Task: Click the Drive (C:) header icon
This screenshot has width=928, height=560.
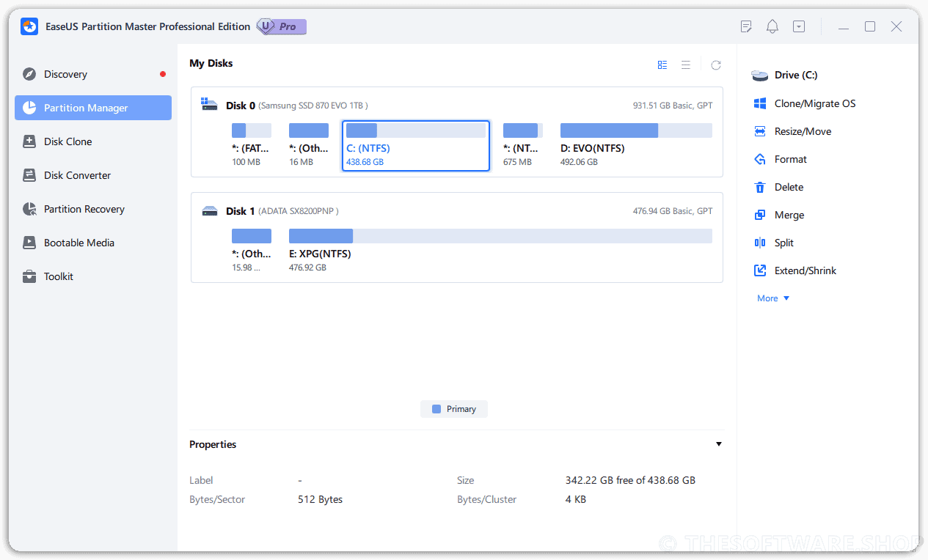Action: (760, 75)
